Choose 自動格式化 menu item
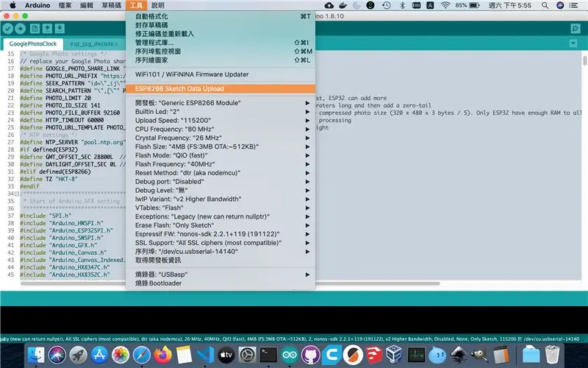 pyautogui.click(x=220, y=16)
